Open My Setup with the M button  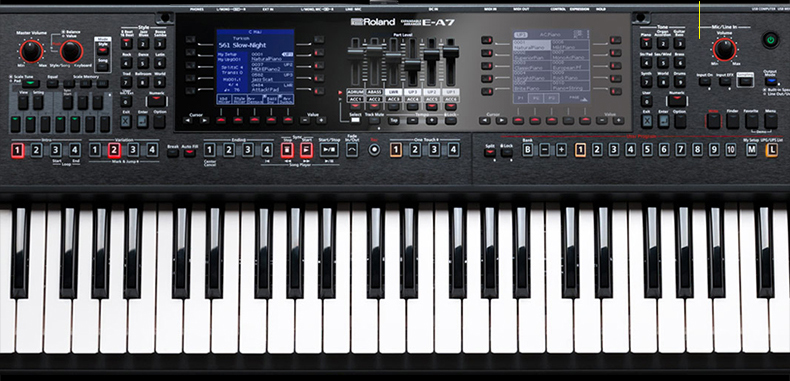point(752,150)
